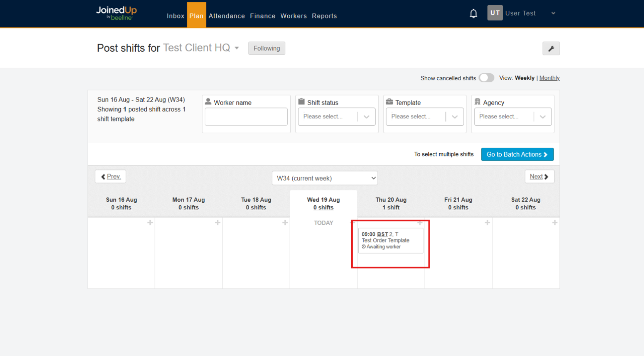Click the JoinedUp by beeline logo
The height and width of the screenshot is (356, 644).
click(x=116, y=13)
